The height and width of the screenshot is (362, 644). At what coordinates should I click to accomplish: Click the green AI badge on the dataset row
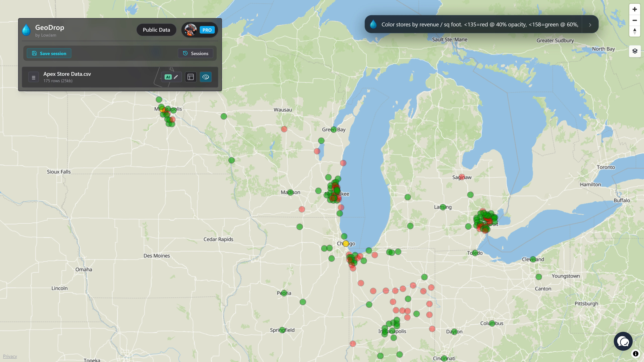click(x=168, y=77)
